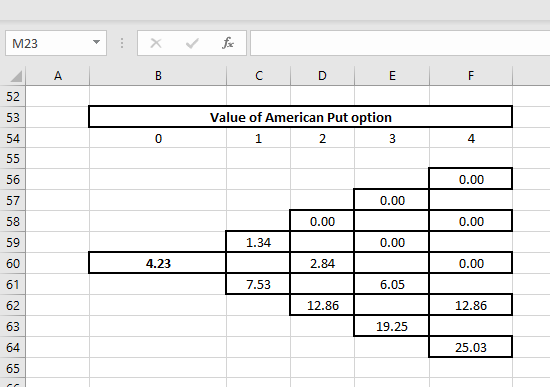Select row 62 header
The image size is (550, 387).
click(x=13, y=306)
